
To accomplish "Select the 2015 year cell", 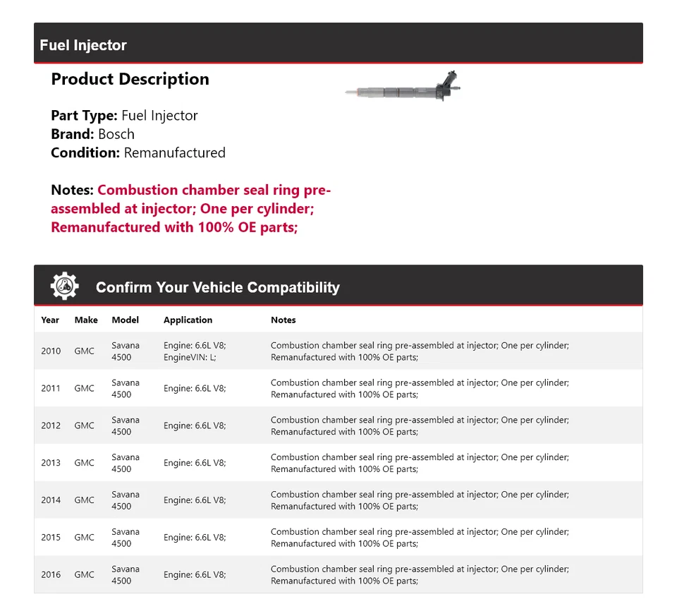I will coord(51,538).
